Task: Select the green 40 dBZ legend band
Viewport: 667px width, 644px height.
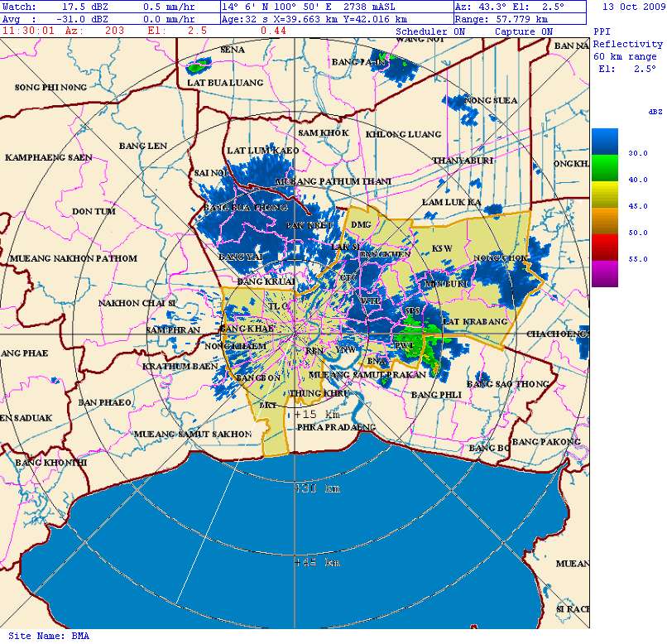Action: tap(604, 167)
